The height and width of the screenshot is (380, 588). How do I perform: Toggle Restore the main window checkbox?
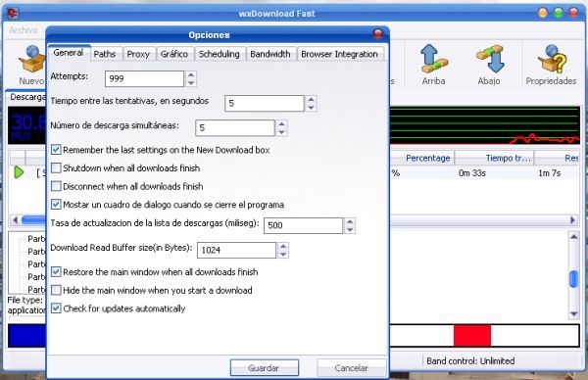[x=56, y=271]
